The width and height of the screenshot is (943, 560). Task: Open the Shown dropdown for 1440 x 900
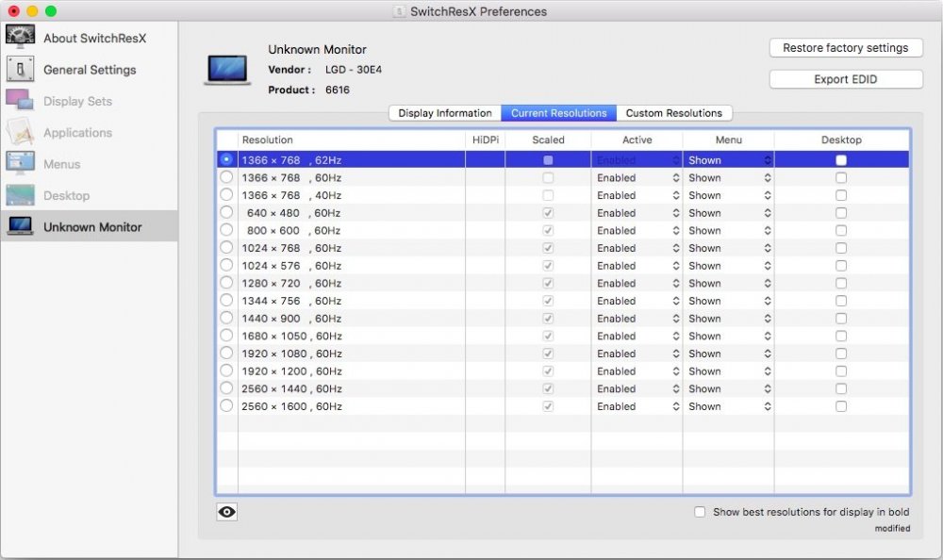728,318
